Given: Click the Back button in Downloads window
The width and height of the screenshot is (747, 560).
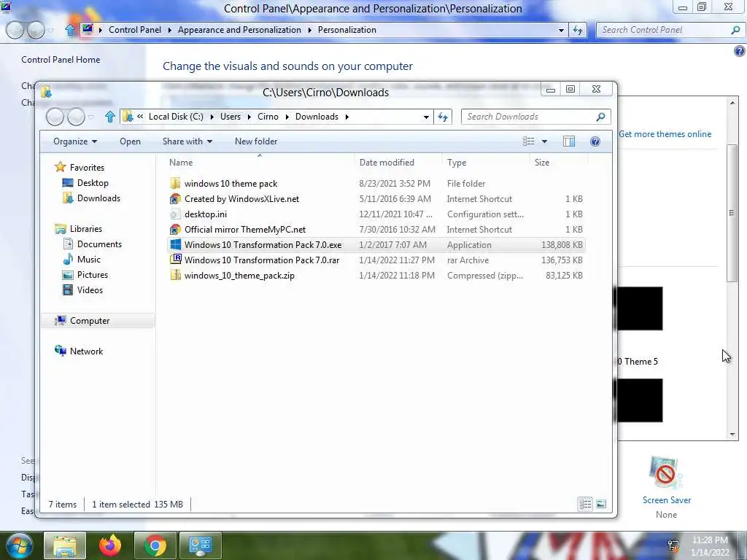Looking at the screenshot, I should pos(55,117).
